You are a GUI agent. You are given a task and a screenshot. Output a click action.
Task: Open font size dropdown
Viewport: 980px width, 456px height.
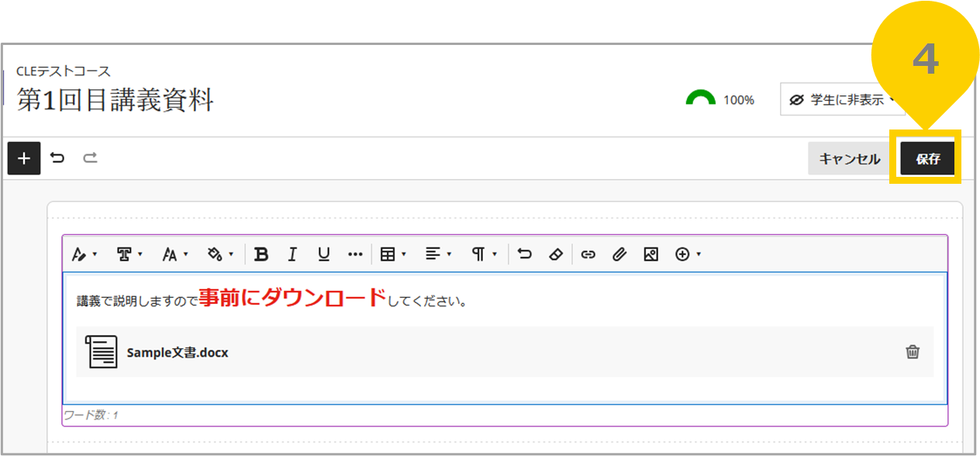point(175,254)
